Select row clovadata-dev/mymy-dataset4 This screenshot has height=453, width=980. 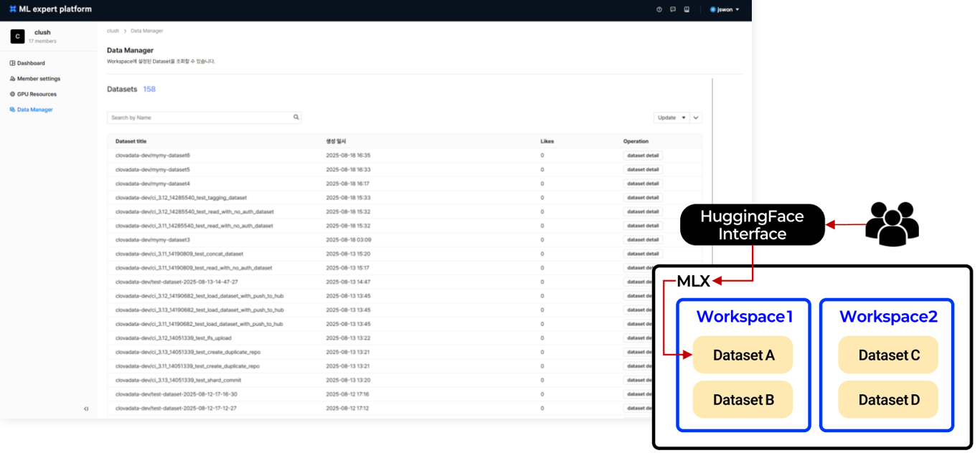[x=405, y=183]
